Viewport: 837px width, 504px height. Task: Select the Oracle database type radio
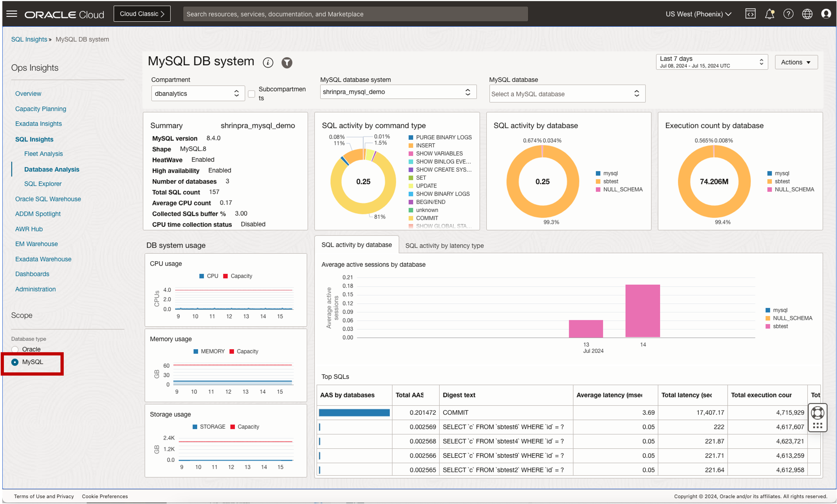pyautogui.click(x=15, y=349)
